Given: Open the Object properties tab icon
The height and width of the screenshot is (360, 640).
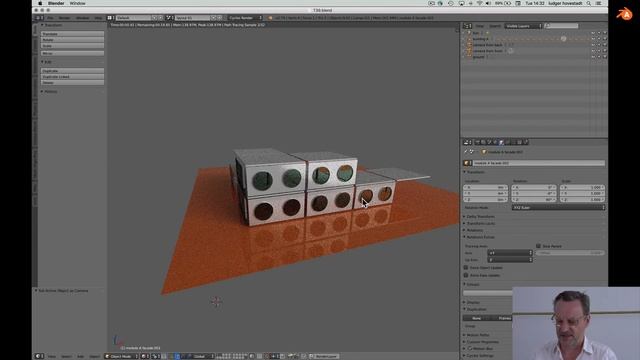Looking at the screenshot, I should [501, 142].
